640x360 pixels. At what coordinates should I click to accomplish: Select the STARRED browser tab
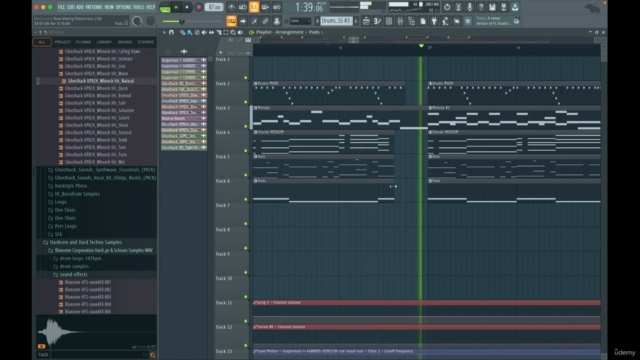point(146,42)
